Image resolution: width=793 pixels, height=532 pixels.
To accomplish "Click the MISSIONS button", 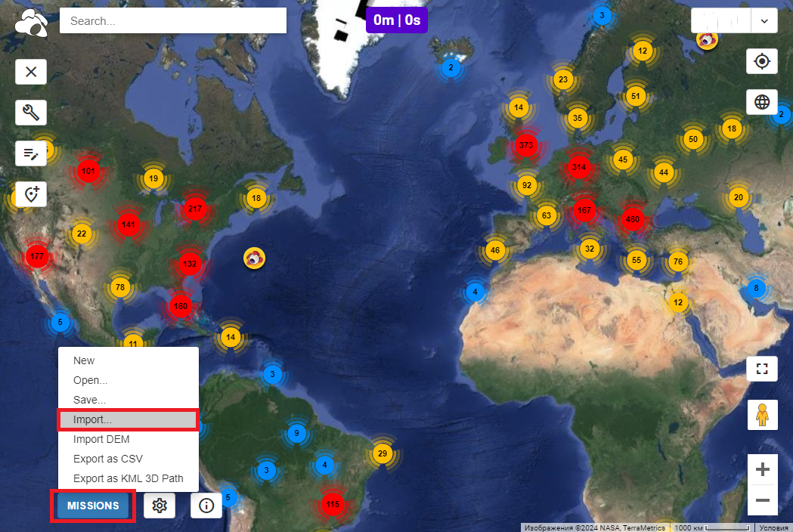I will coord(93,506).
